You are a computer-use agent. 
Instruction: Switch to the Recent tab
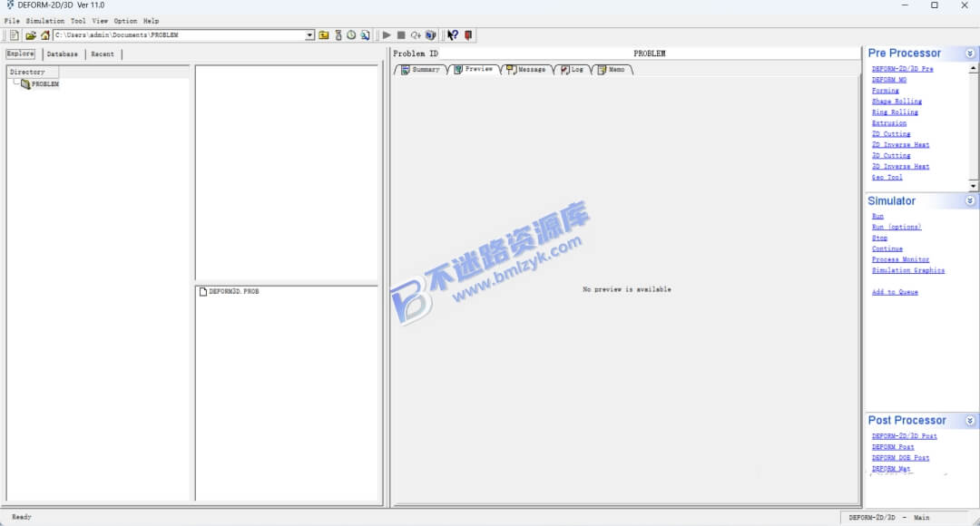tap(103, 54)
